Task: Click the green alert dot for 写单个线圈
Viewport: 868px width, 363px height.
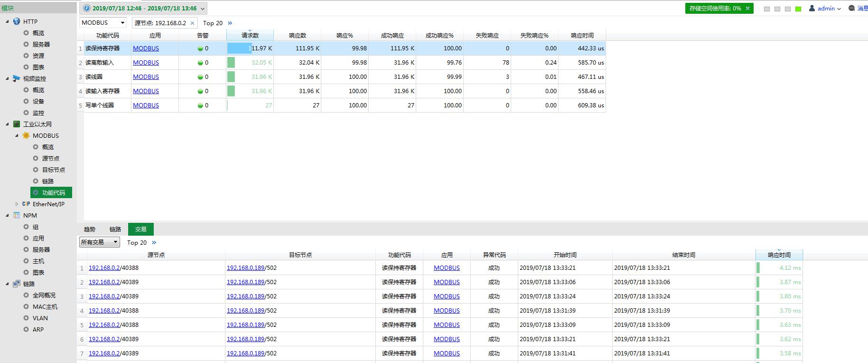Action: [x=200, y=105]
